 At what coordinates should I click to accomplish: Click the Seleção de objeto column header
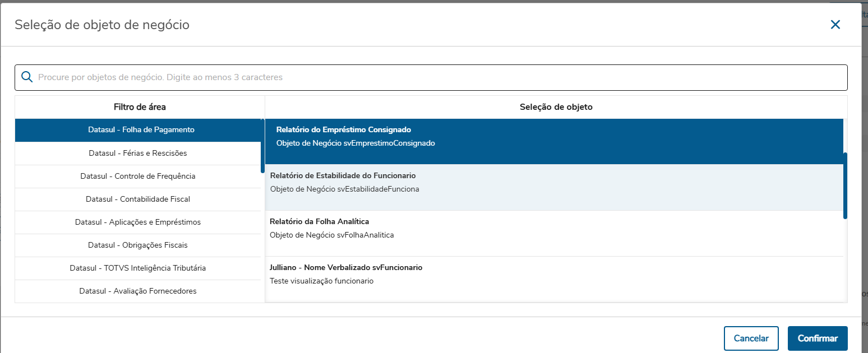point(556,107)
